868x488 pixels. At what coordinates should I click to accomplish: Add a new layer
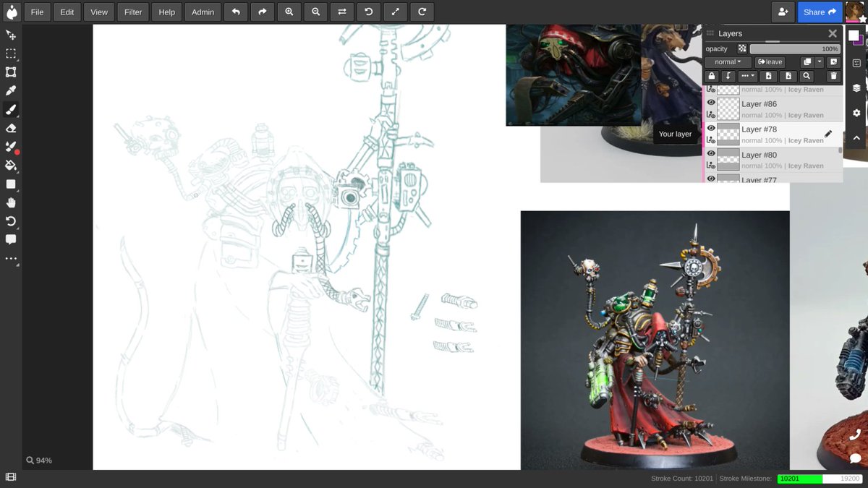[833, 62]
